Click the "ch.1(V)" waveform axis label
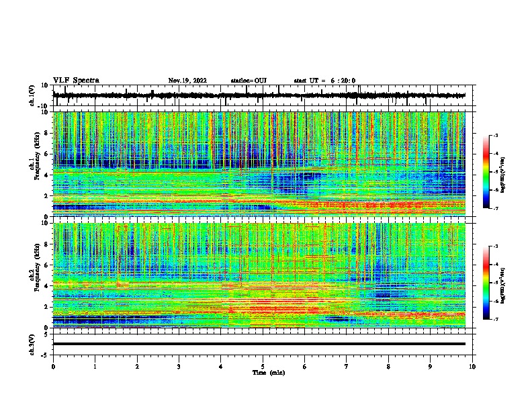 point(32,95)
